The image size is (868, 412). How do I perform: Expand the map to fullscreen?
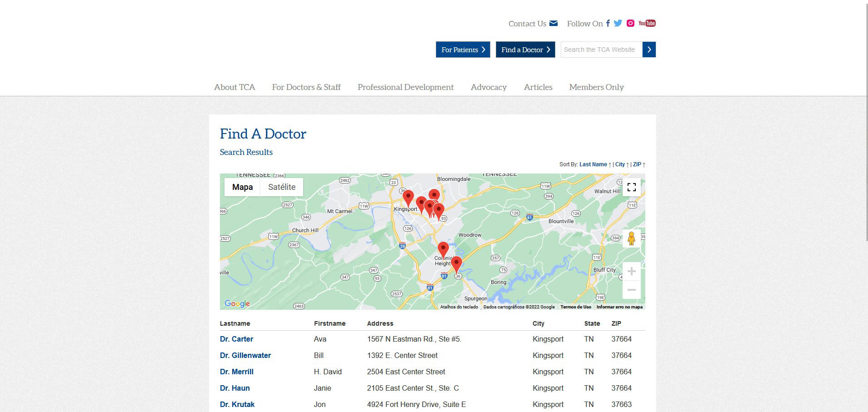click(631, 187)
